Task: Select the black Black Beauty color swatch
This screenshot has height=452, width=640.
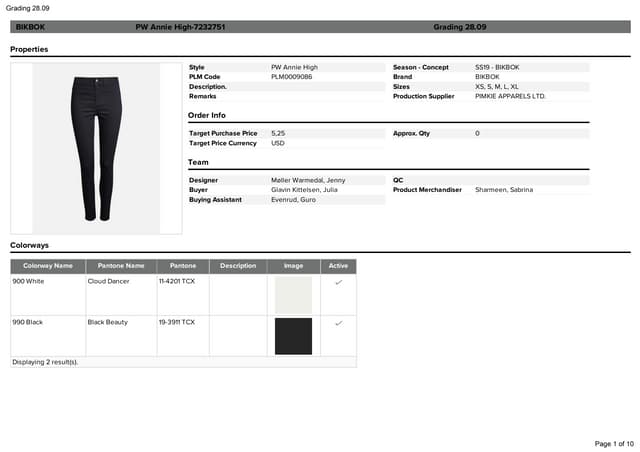Action: pos(293,336)
